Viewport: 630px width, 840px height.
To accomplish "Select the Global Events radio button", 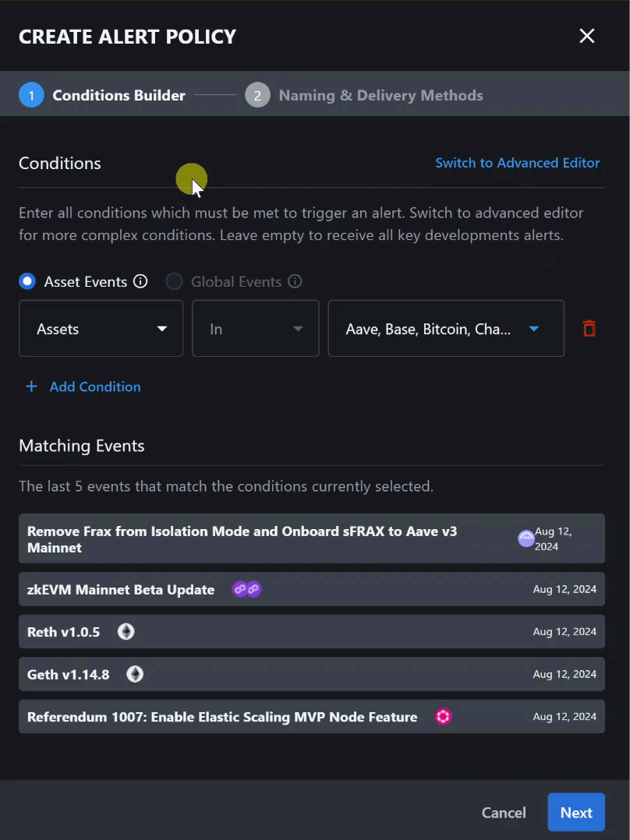I will (174, 281).
